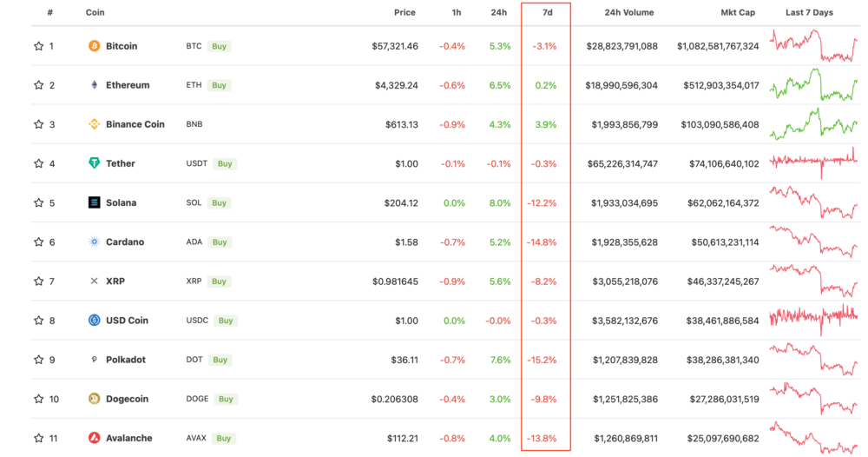Click the Solana logo icon

tap(95, 202)
